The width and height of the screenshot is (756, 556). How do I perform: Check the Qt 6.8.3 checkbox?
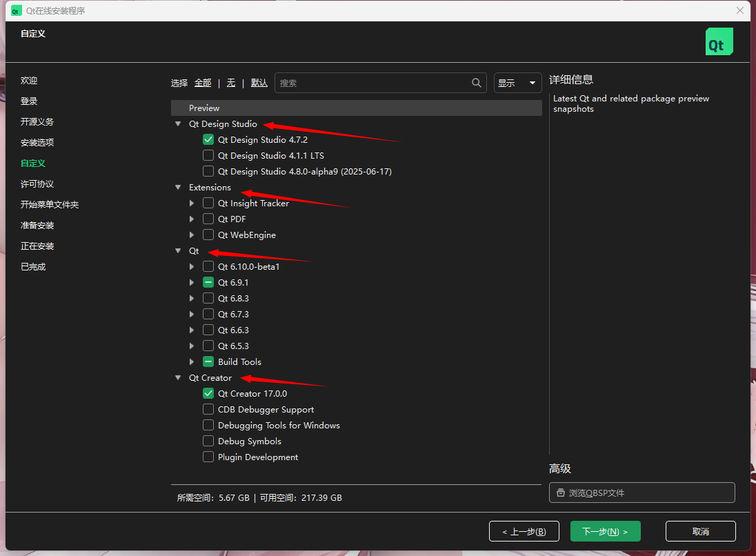point(208,299)
